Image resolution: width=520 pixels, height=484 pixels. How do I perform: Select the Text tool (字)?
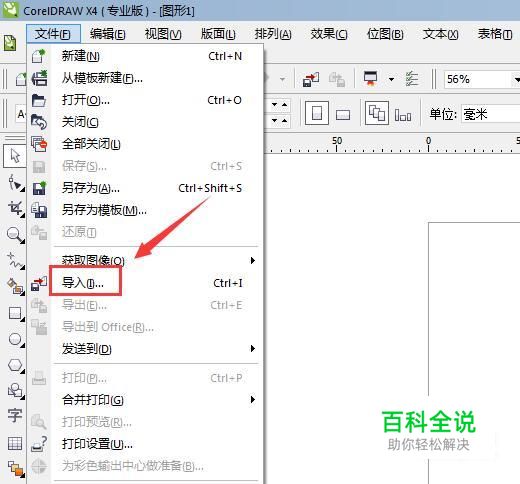pyautogui.click(x=15, y=416)
